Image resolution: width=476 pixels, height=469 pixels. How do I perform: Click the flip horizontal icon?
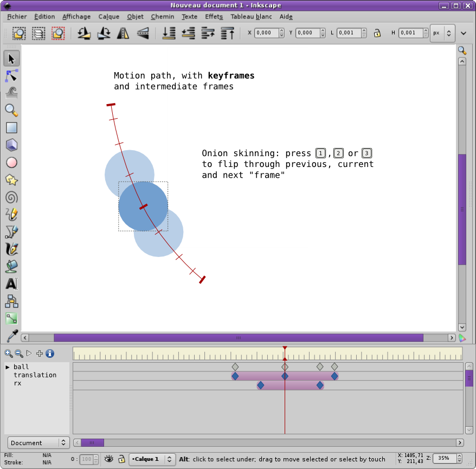[x=123, y=33]
